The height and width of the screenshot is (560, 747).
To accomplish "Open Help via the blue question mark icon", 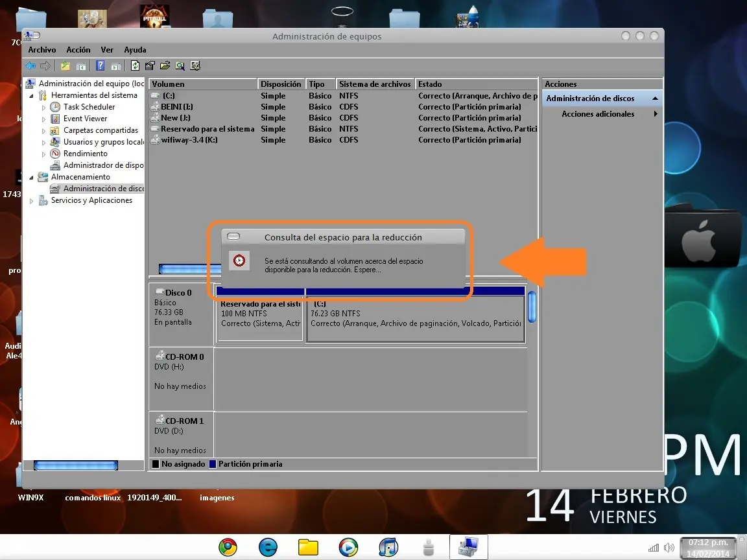I will [x=100, y=65].
